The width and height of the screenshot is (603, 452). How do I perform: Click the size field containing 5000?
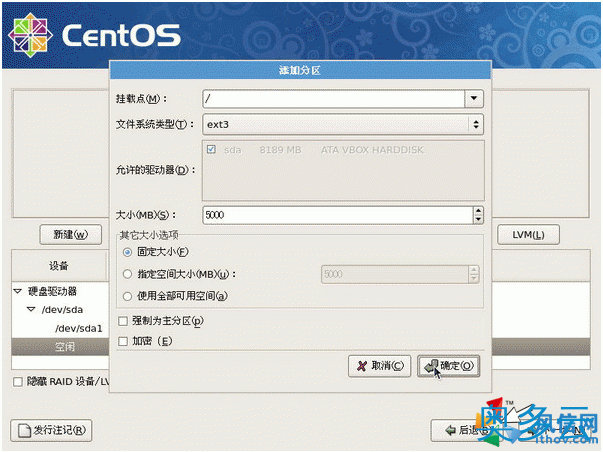pos(338,215)
